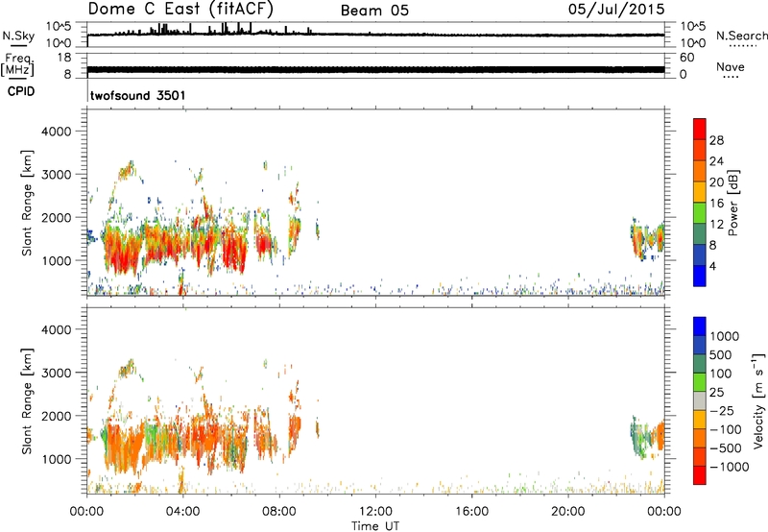This screenshot has width=768, height=532.
Task: Click the '16:00' time tick label
Action: point(471,512)
